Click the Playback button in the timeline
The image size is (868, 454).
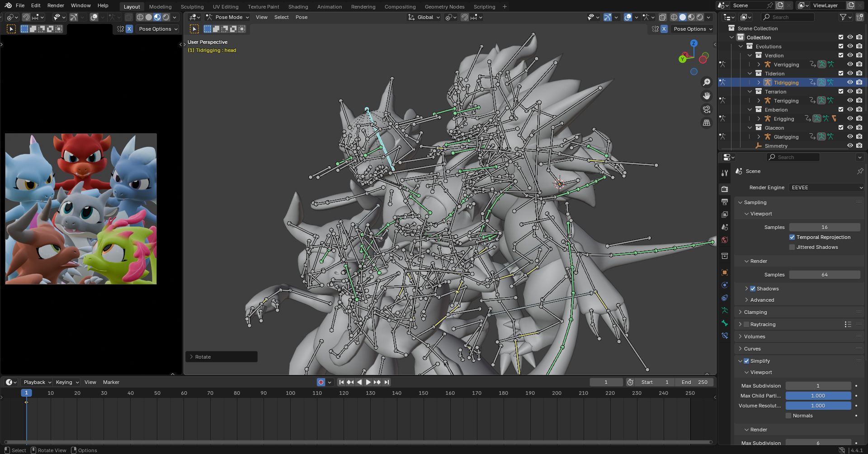(x=37, y=382)
